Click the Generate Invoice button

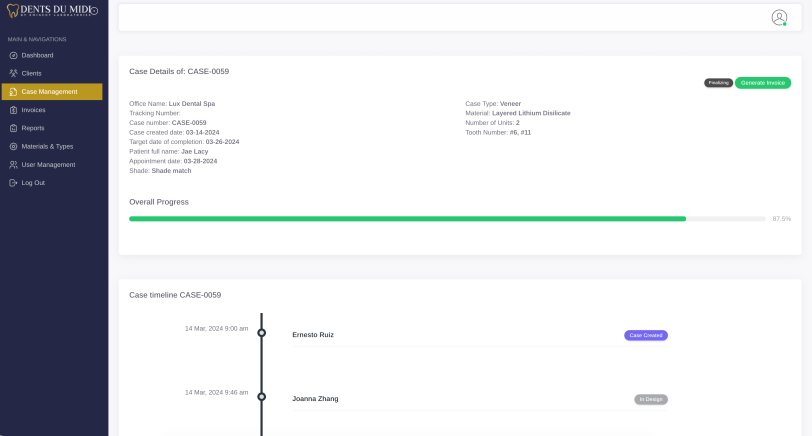763,83
